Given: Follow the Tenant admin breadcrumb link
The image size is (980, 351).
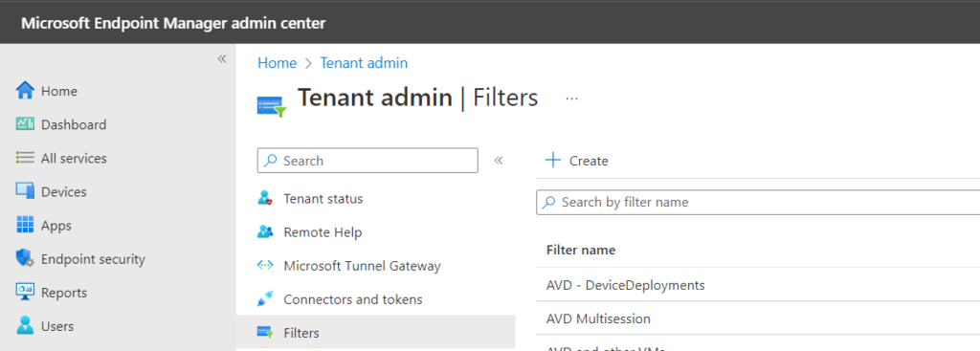Looking at the screenshot, I should coord(364,63).
